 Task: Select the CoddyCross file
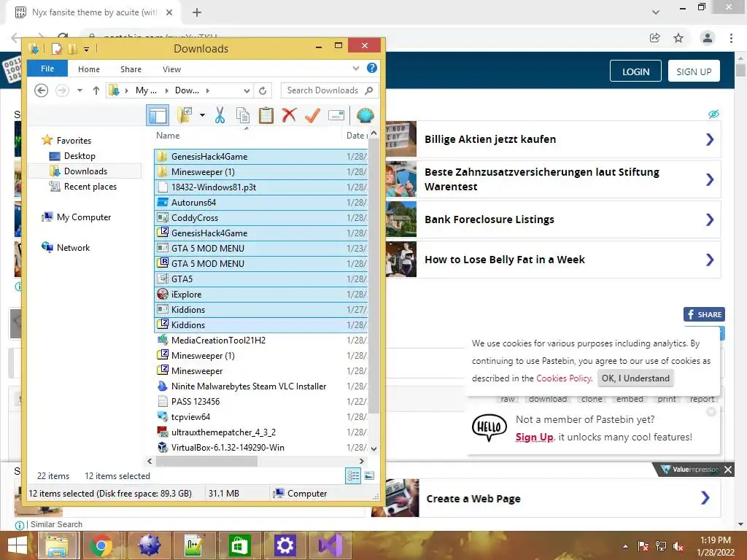(x=260, y=217)
